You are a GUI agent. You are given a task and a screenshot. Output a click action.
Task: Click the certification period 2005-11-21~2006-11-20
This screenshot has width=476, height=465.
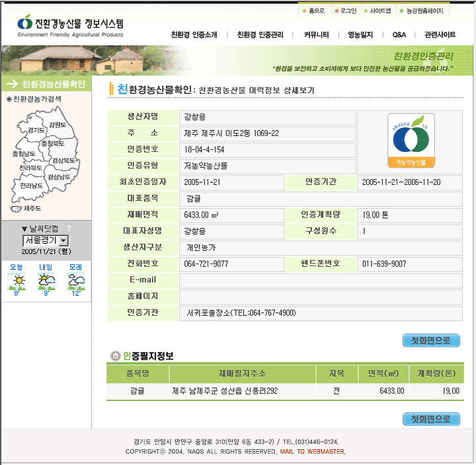tap(401, 182)
